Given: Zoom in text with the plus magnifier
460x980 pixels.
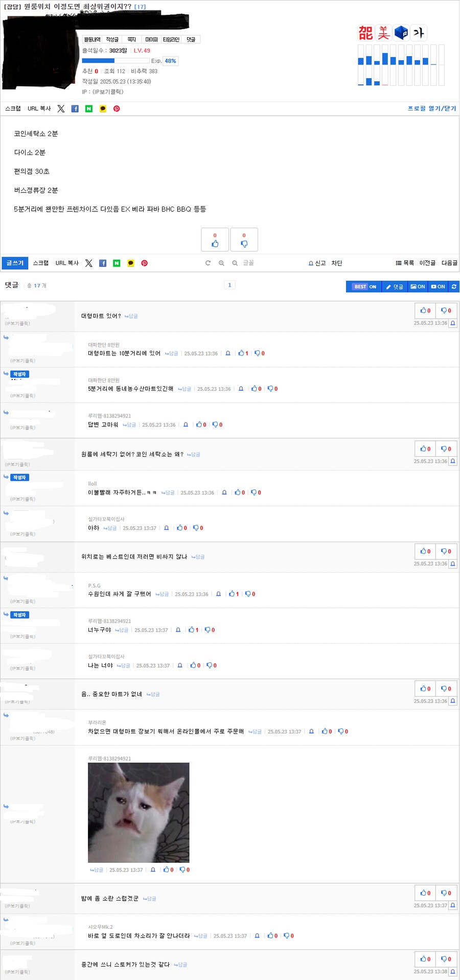Looking at the screenshot, I should click(221, 263).
